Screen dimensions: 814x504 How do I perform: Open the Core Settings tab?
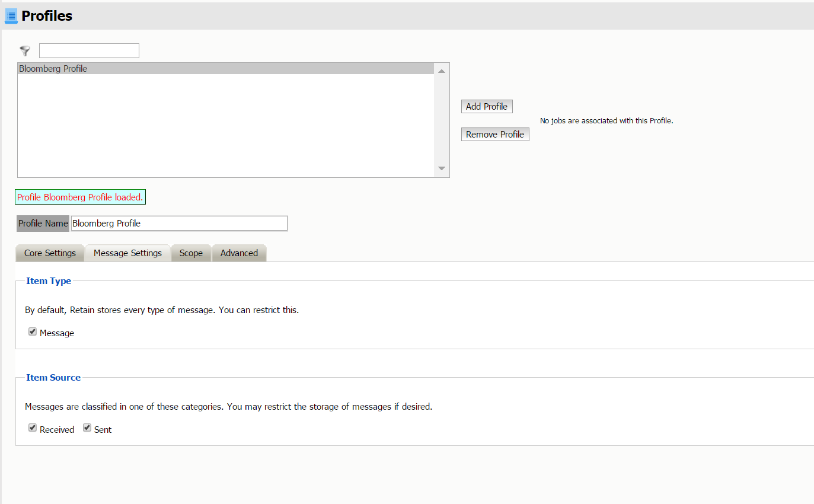point(50,253)
